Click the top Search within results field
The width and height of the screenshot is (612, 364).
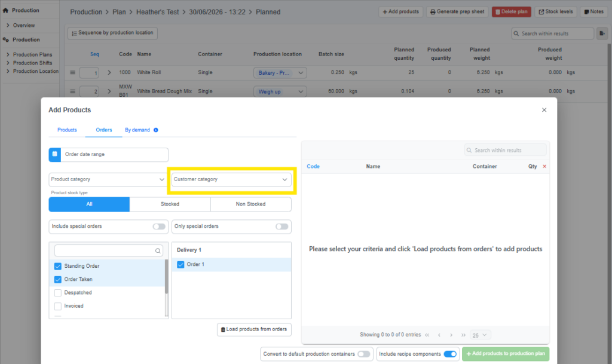pyautogui.click(x=553, y=33)
